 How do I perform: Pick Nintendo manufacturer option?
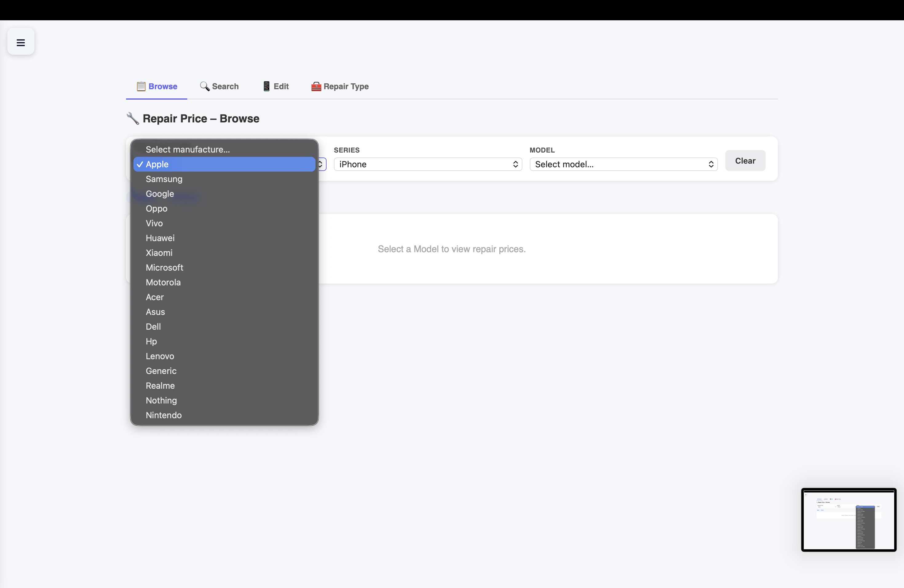pyautogui.click(x=224, y=415)
